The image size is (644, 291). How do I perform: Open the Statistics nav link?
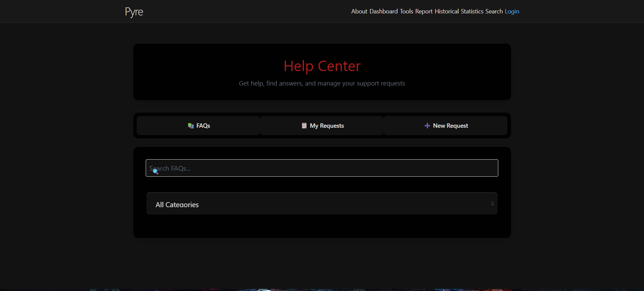472,11
